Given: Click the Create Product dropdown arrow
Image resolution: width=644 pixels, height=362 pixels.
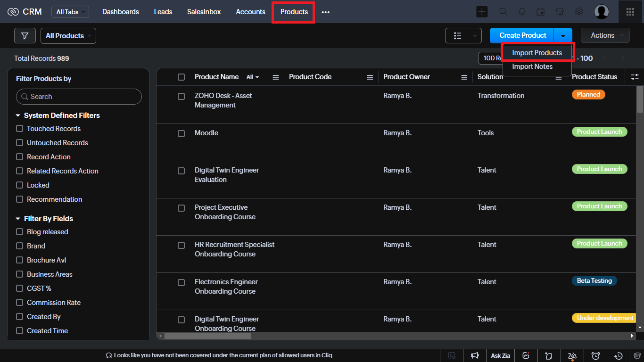Looking at the screenshot, I should tap(563, 35).
